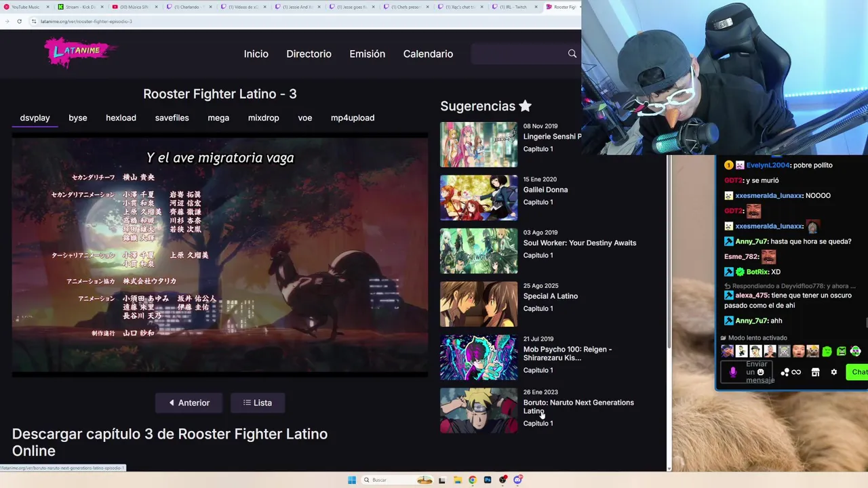Click the page vertical scrollbar
The width and height of the screenshot is (868, 488).
(669, 251)
